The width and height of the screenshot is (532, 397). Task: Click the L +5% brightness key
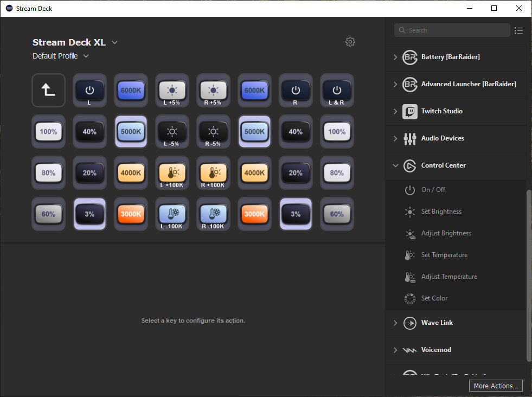(172, 91)
